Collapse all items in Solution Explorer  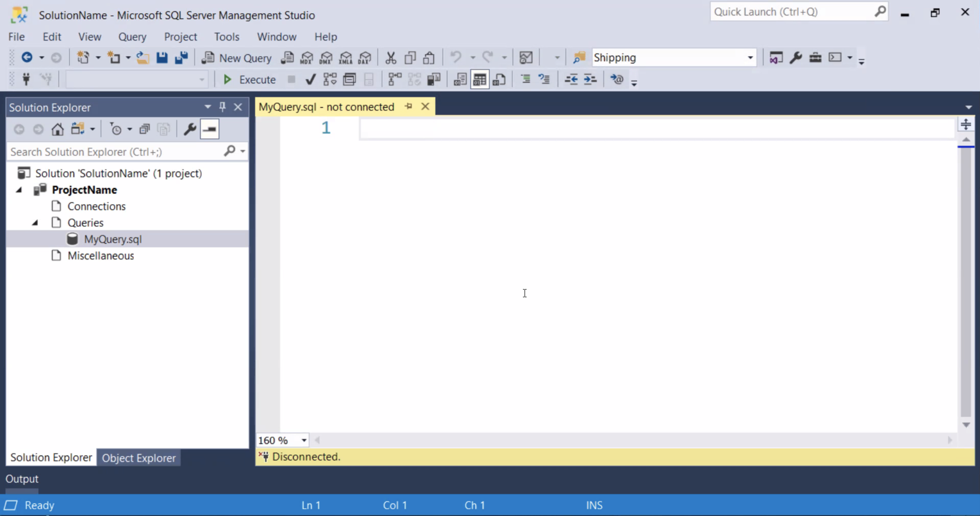click(x=144, y=129)
